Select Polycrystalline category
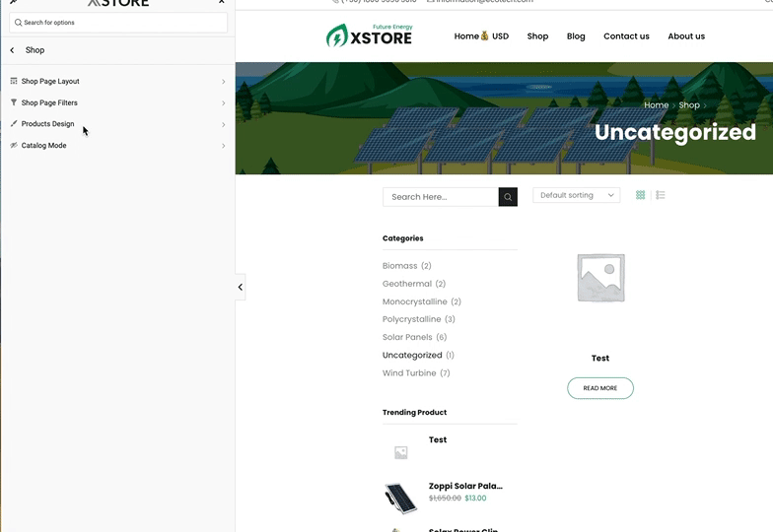This screenshot has height=532, width=773. (x=412, y=319)
